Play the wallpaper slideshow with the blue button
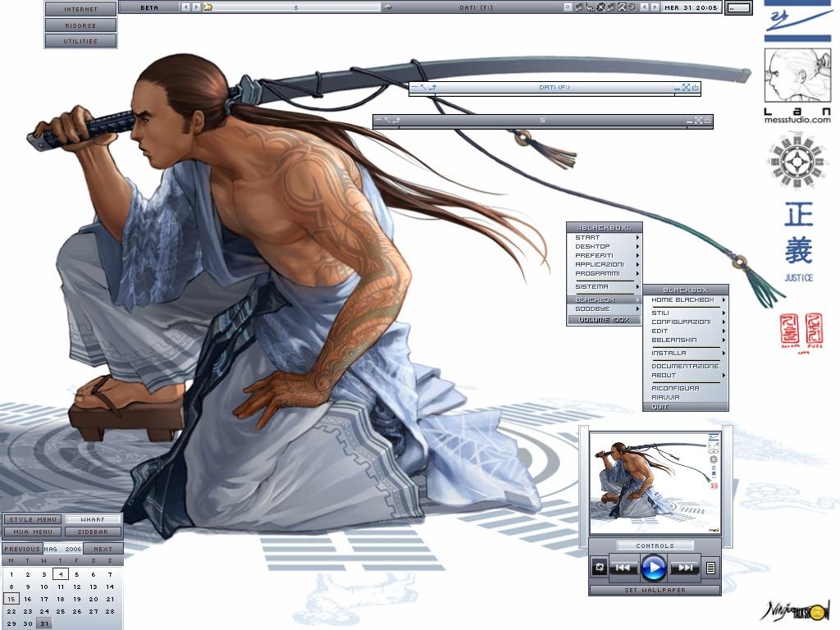840x630 pixels. click(x=654, y=568)
